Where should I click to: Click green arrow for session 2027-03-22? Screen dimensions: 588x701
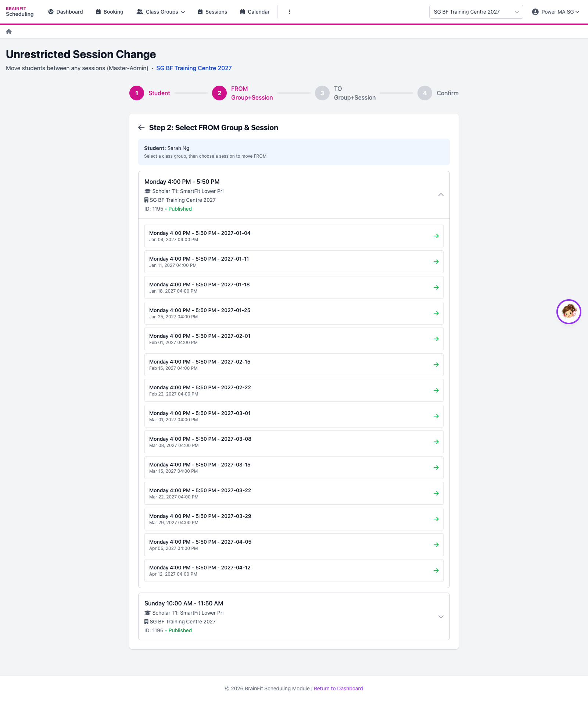coord(436,493)
